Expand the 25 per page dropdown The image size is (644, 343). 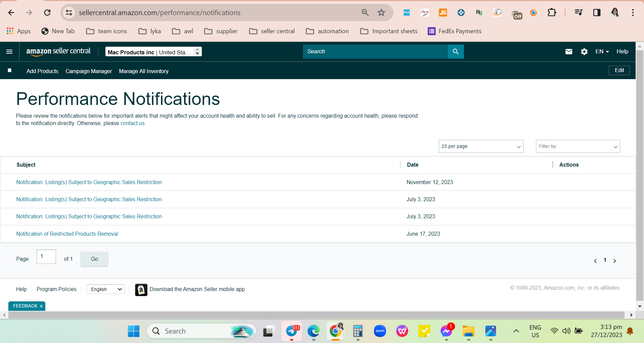pyautogui.click(x=481, y=147)
